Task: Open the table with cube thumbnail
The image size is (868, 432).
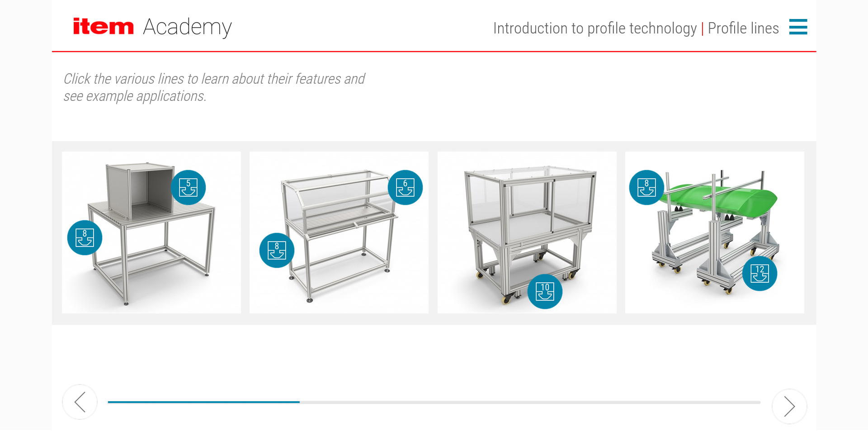Action: (151, 232)
